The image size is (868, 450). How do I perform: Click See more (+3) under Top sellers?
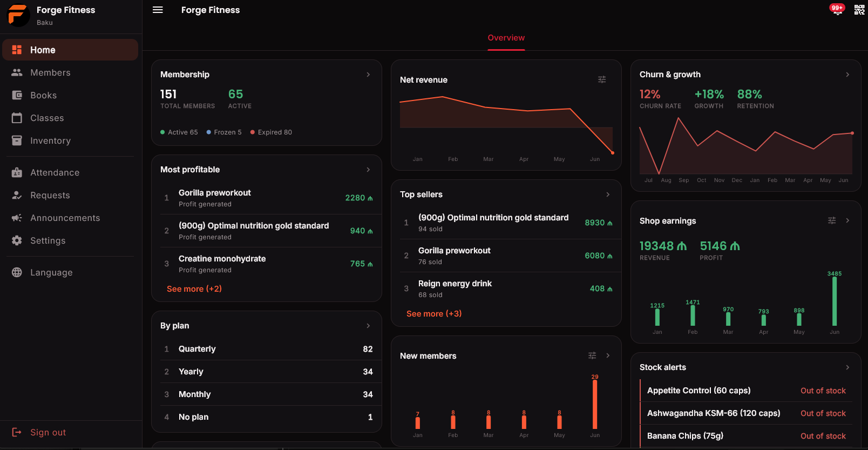[434, 314]
